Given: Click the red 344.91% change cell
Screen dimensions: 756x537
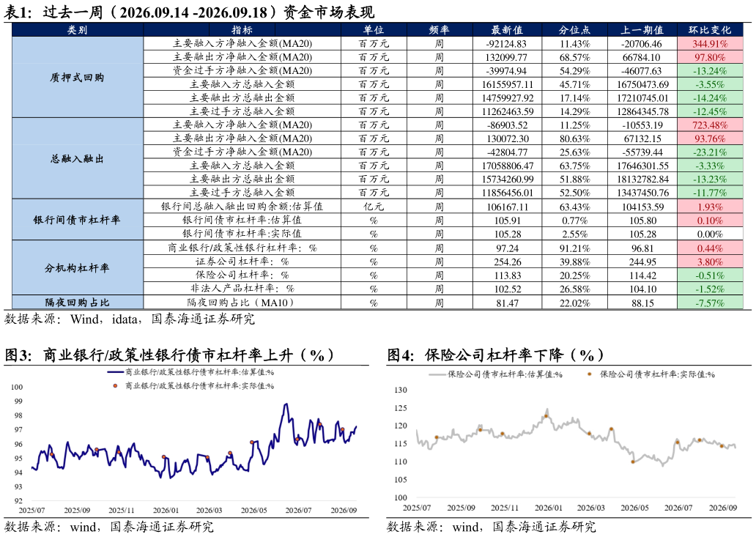Looking at the screenshot, I should click(710, 44).
